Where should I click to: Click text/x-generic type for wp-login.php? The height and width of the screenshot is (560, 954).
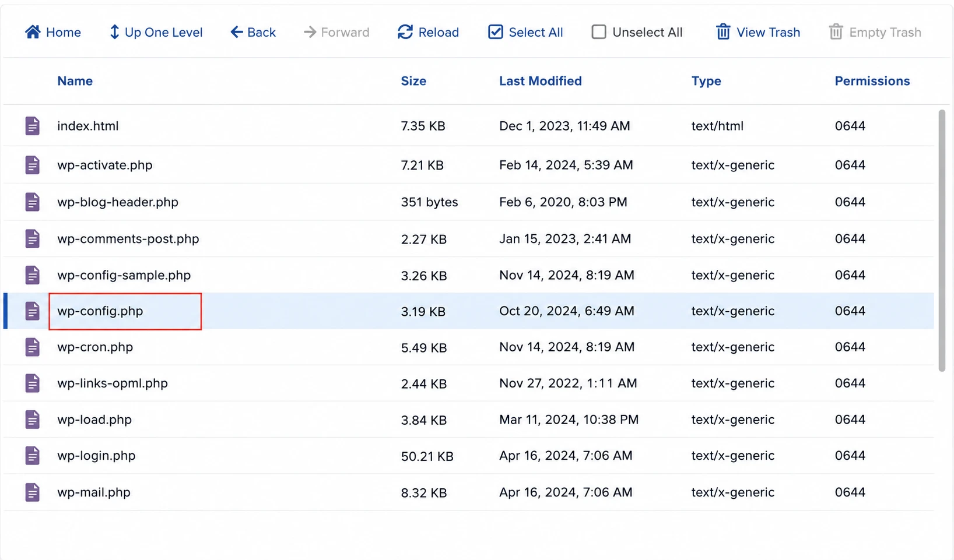click(x=733, y=456)
